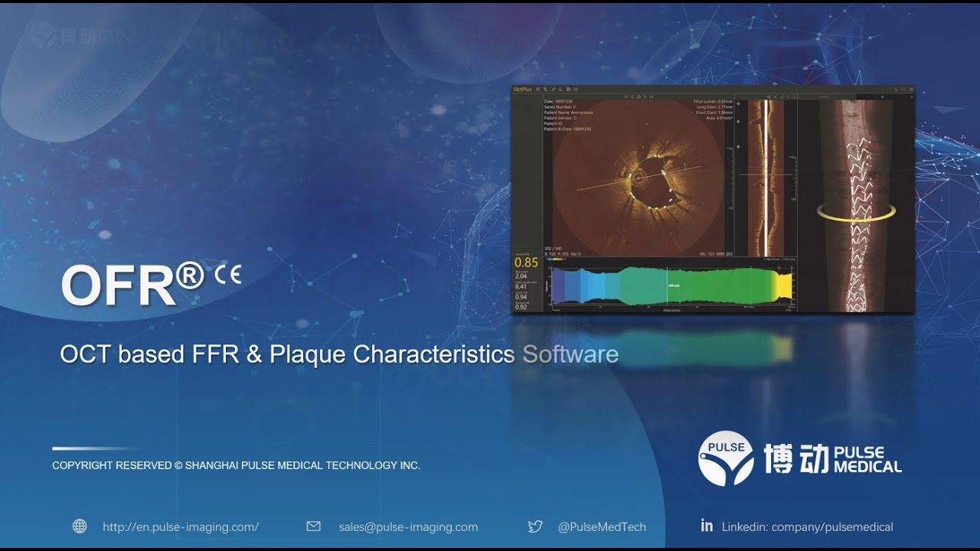Click the magnifier icon above the longitudinal view
Image resolution: width=980 pixels, height=551 pixels.
769,96
